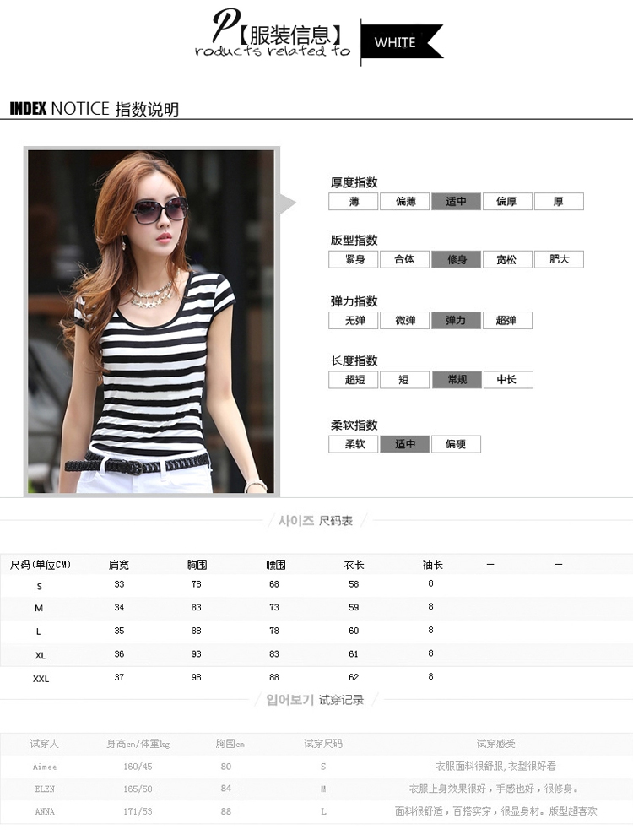Select the XXL size row label
The image size is (633, 840).
(x=41, y=679)
